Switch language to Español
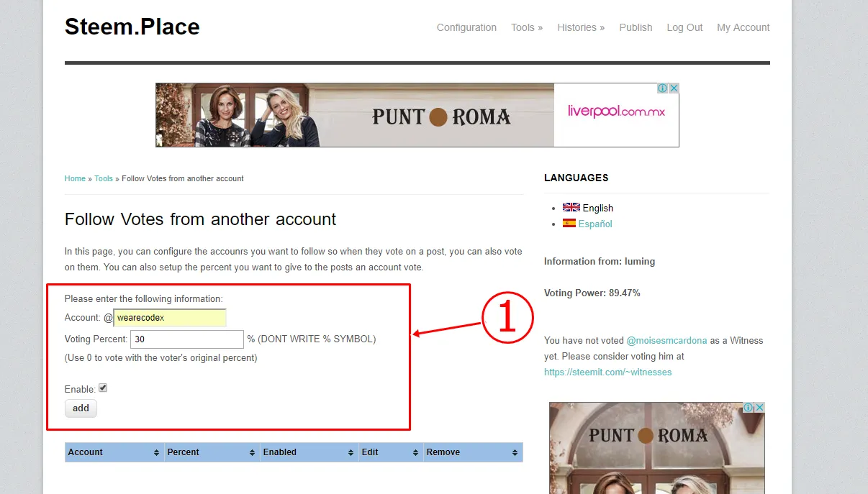 [x=595, y=224]
